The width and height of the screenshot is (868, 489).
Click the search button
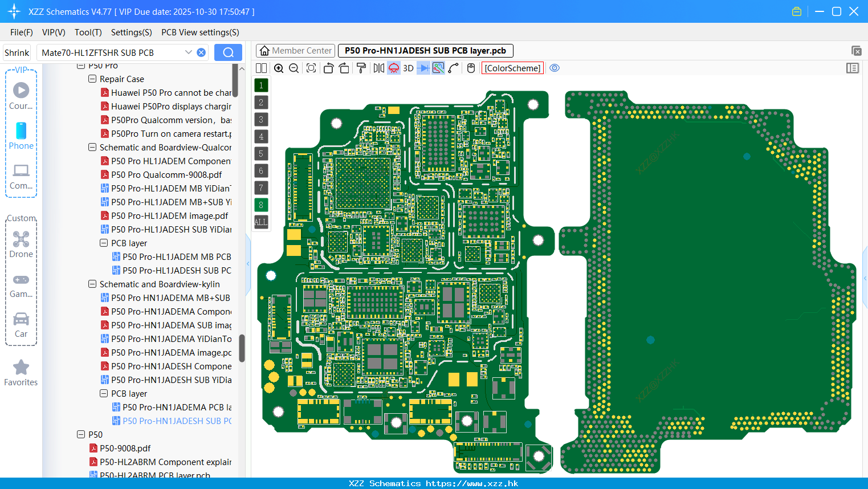pyautogui.click(x=228, y=52)
